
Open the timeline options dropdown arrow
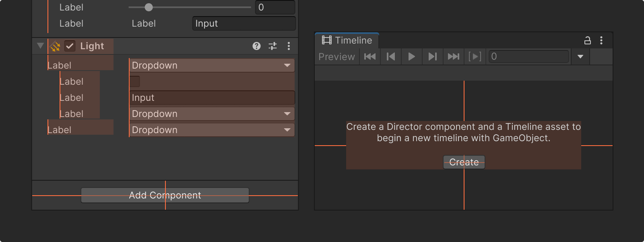pos(580,57)
